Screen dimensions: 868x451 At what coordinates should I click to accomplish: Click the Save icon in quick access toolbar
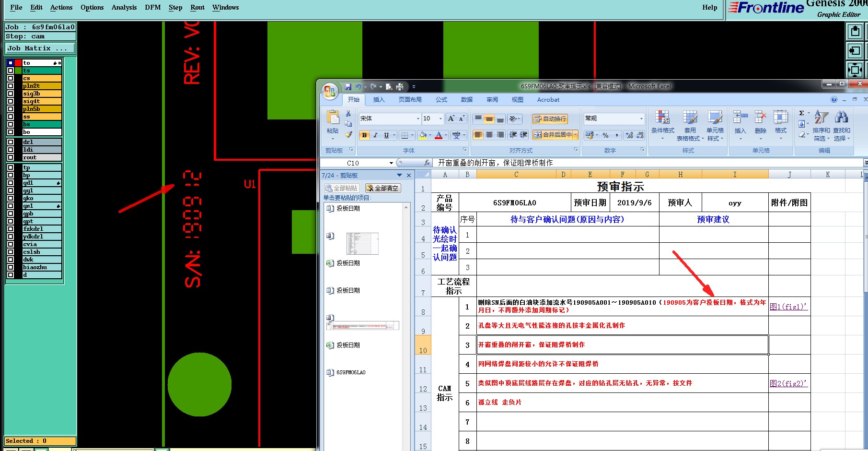pos(348,87)
